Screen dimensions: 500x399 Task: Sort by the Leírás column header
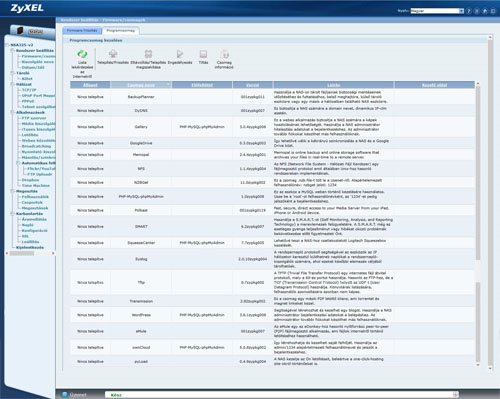coord(334,85)
